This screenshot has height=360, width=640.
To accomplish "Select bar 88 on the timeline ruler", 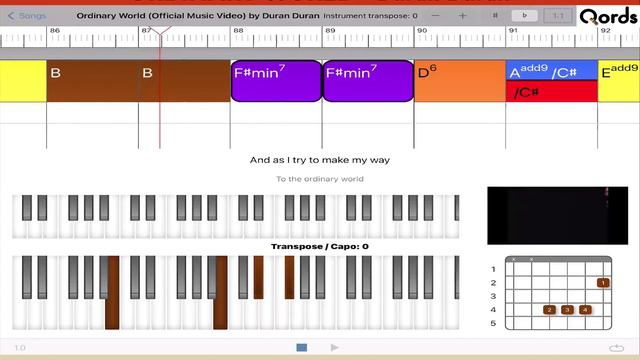I will point(238,31).
